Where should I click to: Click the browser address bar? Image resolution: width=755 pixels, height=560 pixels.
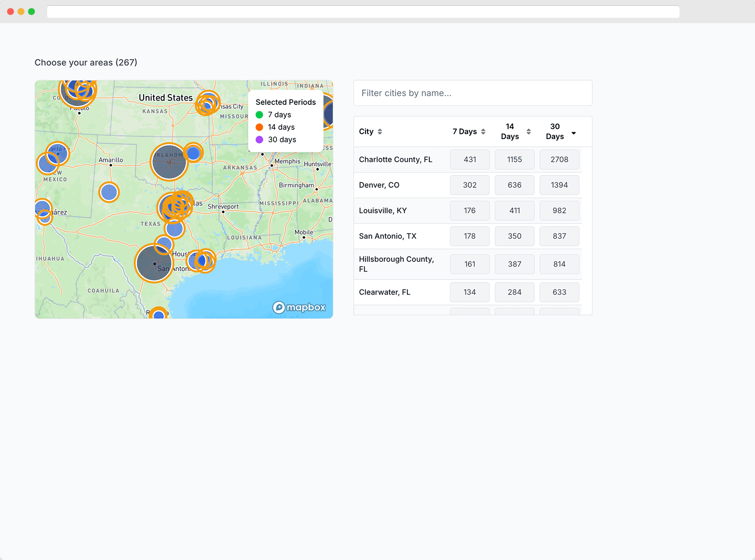363,12
